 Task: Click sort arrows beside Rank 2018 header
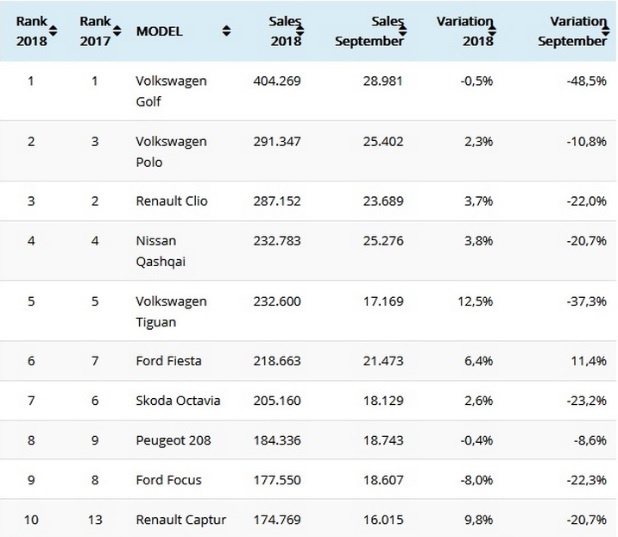pos(53,32)
